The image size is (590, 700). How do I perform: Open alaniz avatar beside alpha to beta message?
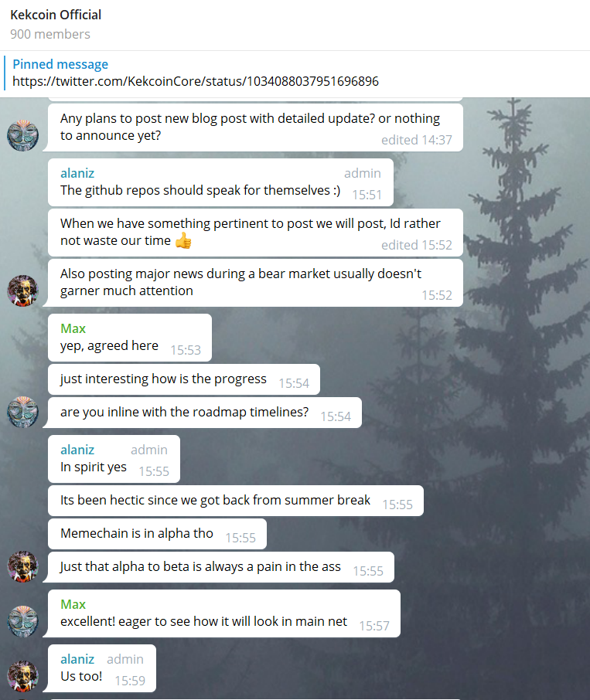[22, 566]
